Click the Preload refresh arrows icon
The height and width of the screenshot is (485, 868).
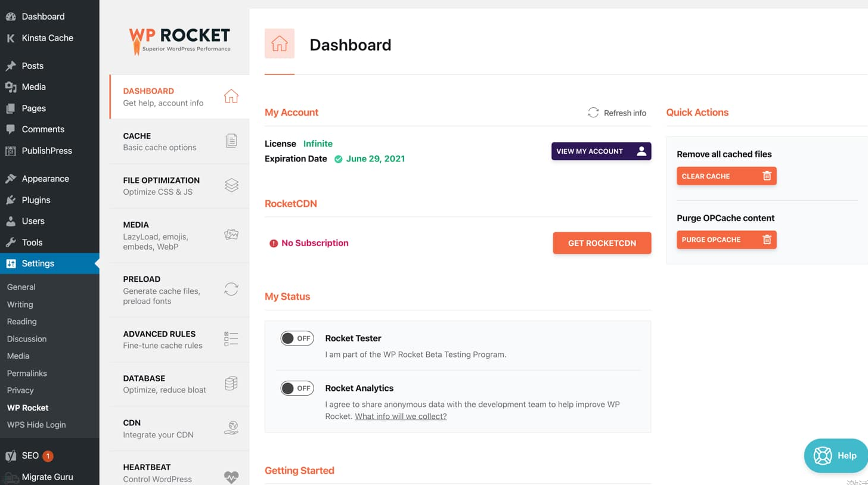[231, 290]
